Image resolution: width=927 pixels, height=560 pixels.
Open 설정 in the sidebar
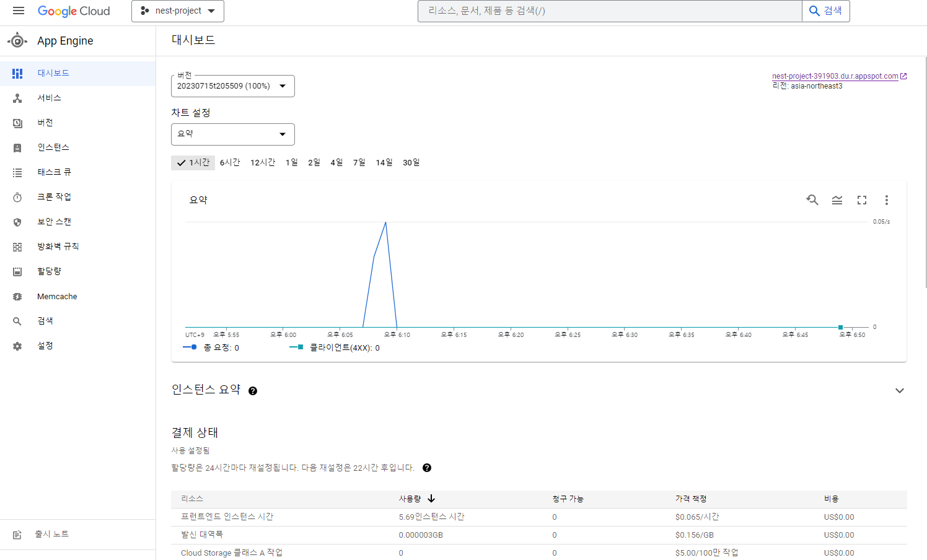click(77, 346)
